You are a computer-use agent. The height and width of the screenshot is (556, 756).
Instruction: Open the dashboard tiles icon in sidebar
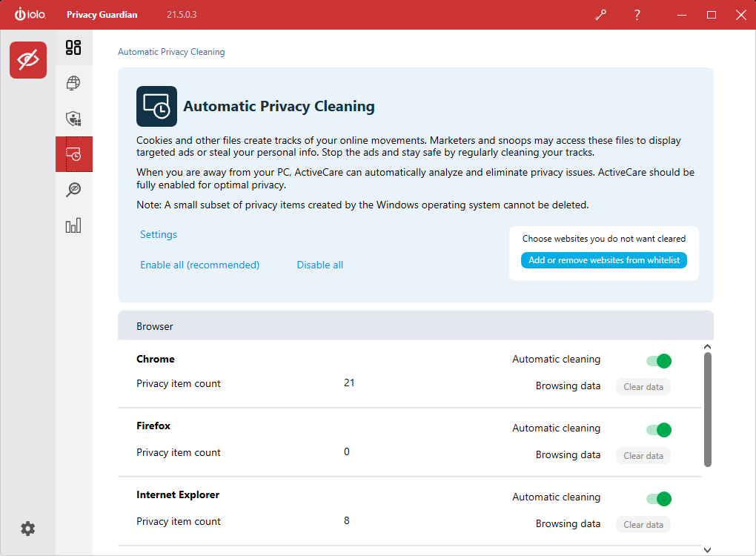(x=73, y=47)
